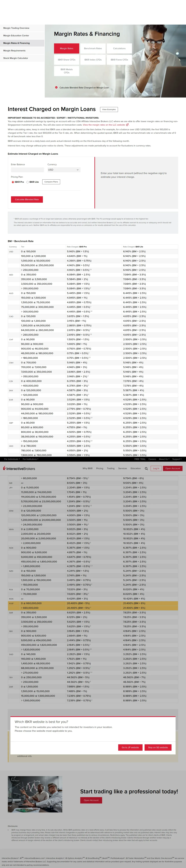Click the red checkmark icon beside Calculate Blended Rate
This screenshot has height=868, width=186.
[56, 87]
